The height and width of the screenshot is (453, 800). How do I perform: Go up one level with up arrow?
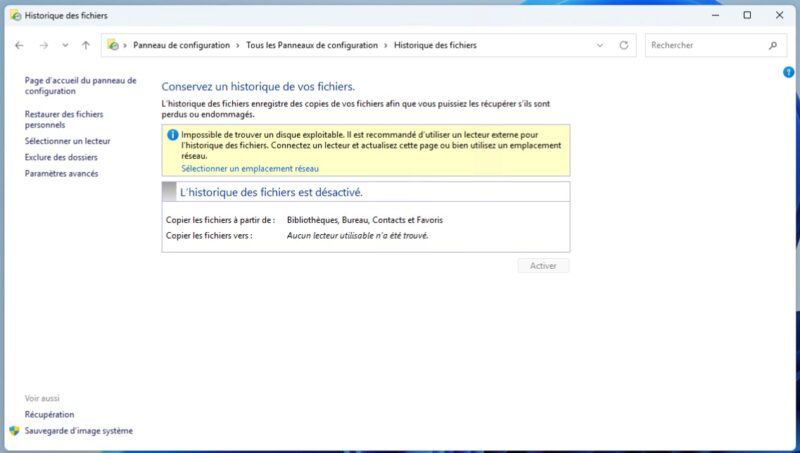click(x=86, y=45)
